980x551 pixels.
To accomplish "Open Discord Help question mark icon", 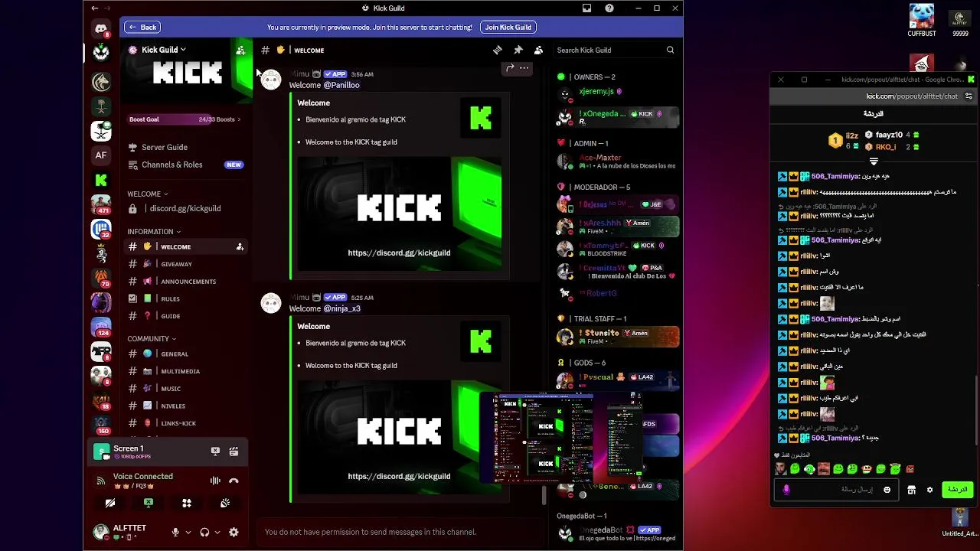I will [609, 8].
